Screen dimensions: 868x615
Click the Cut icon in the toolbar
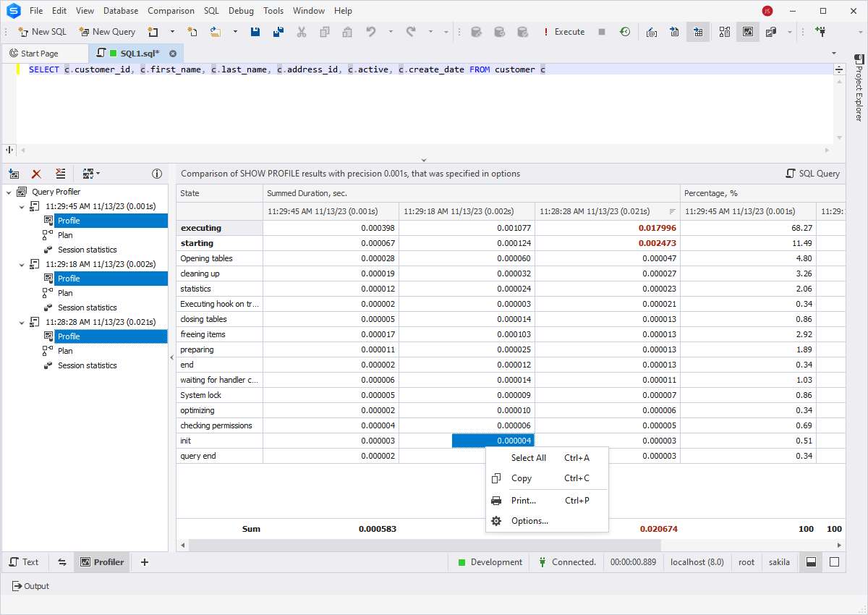(301, 32)
